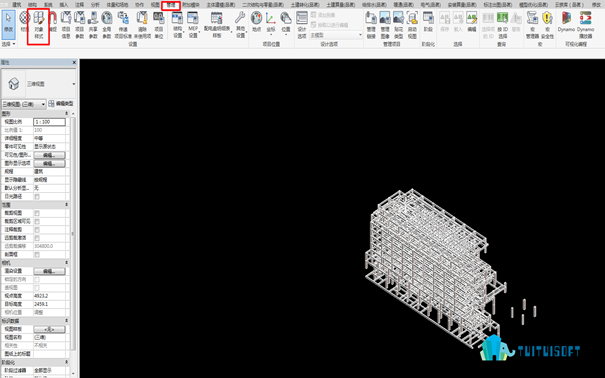Toggle the Section Box (剖面框) checkbox
The height and width of the screenshot is (378, 605).
[x=37, y=255]
